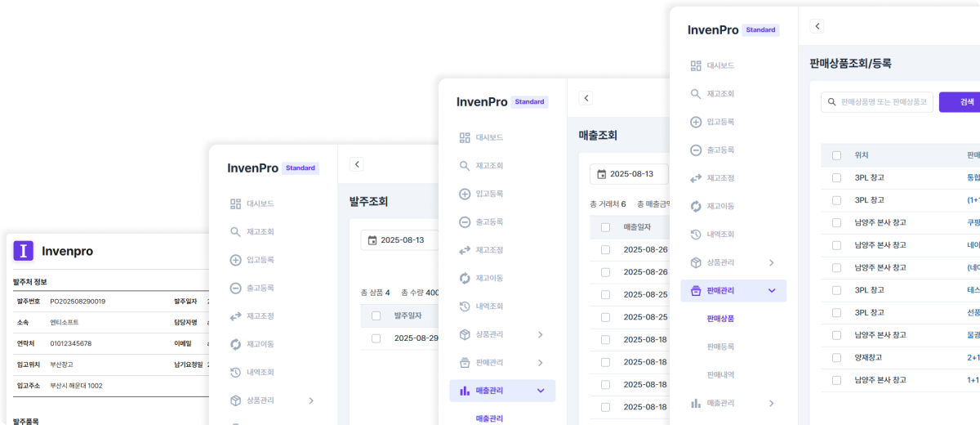Screen dimensions: 980x425
Task: Click 대시보드 icon in 판매상품조회/등록 window sidebar
Action: point(696,65)
